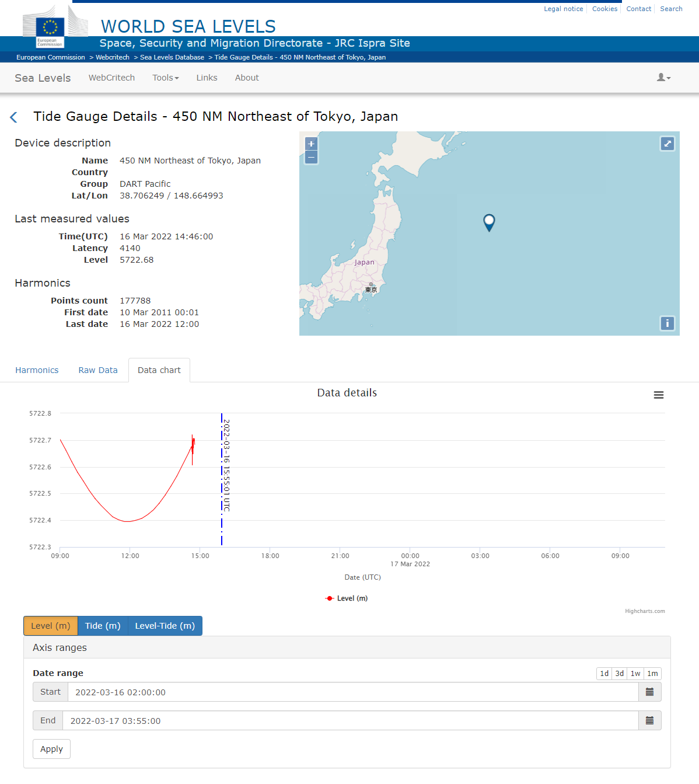Open calendar picker for Start date
Screen dimensions: 699x784
649,692
